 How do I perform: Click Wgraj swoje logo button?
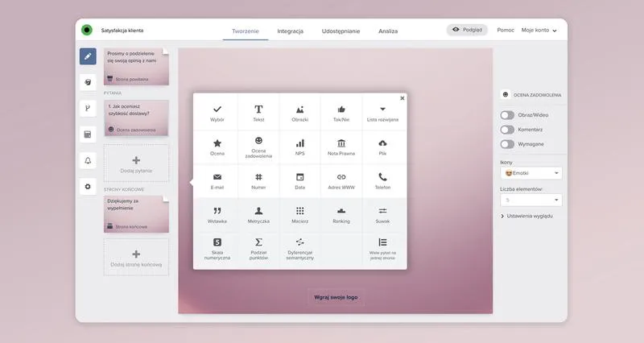[336, 297]
